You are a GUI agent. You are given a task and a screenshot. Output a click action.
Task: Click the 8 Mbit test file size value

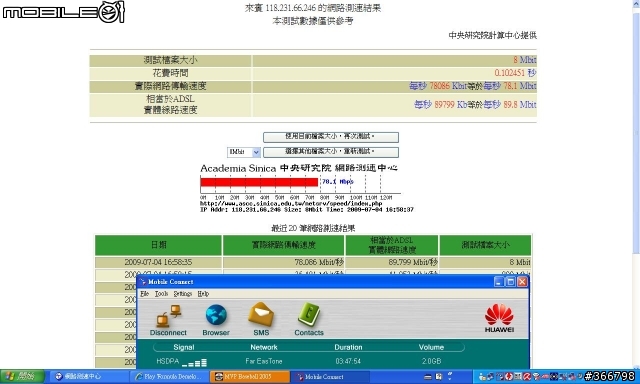(524, 60)
